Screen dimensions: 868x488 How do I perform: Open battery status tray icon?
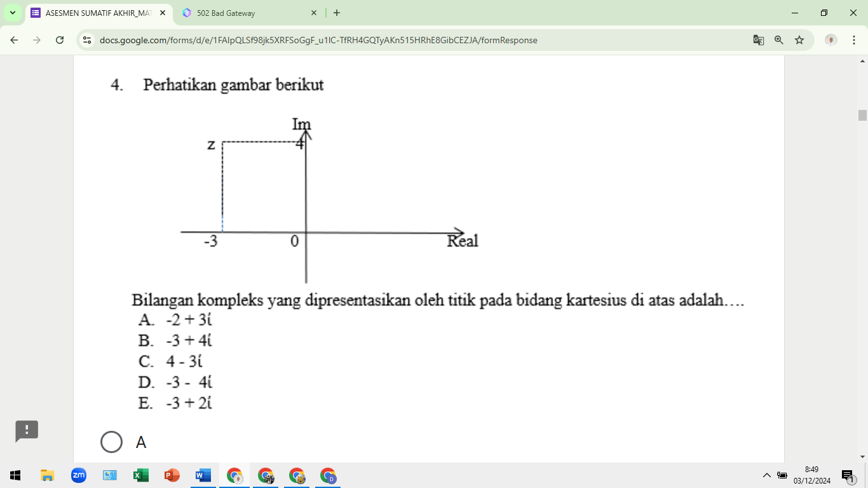click(782, 475)
